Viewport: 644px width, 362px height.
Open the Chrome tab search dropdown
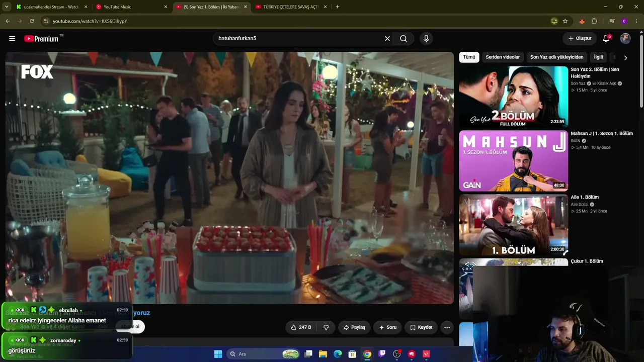[7, 7]
